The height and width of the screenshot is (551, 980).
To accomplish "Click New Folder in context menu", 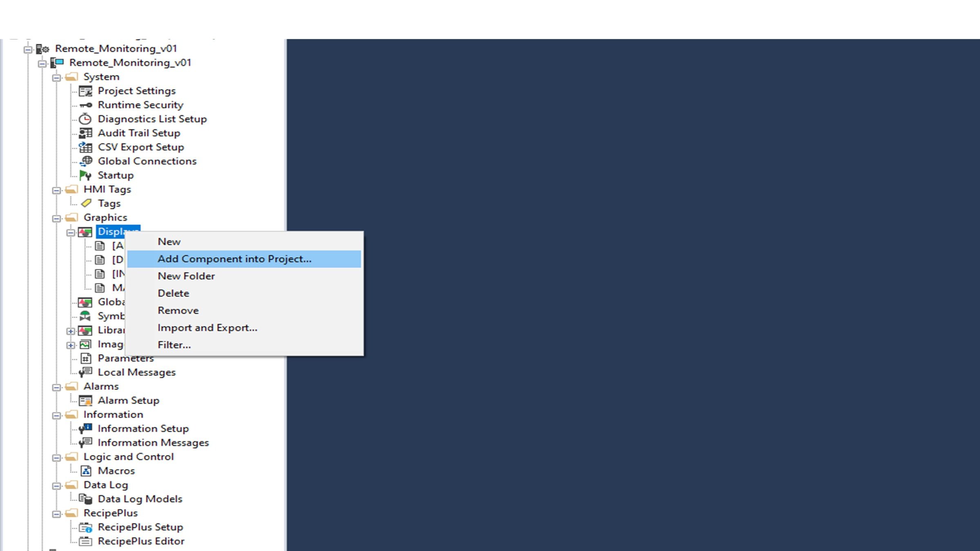I will tap(186, 276).
